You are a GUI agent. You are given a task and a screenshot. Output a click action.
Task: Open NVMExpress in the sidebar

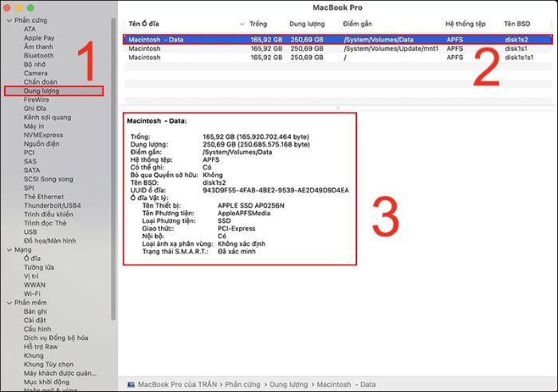click(43, 135)
